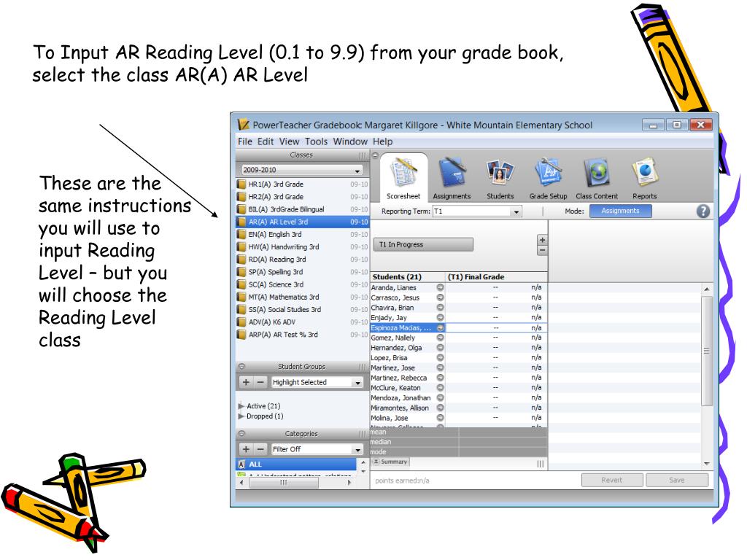The height and width of the screenshot is (560, 747).
Task: Select the HR2(A) 3rd Grade class
Action: tap(303, 197)
